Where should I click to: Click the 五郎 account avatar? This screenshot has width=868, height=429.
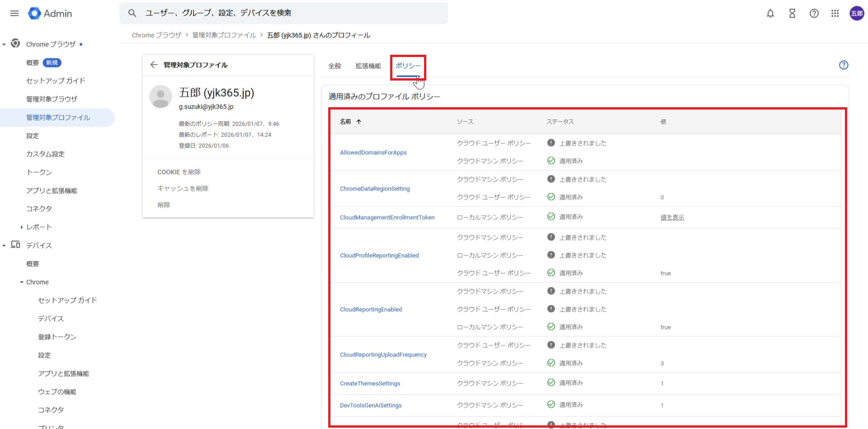pyautogui.click(x=857, y=14)
